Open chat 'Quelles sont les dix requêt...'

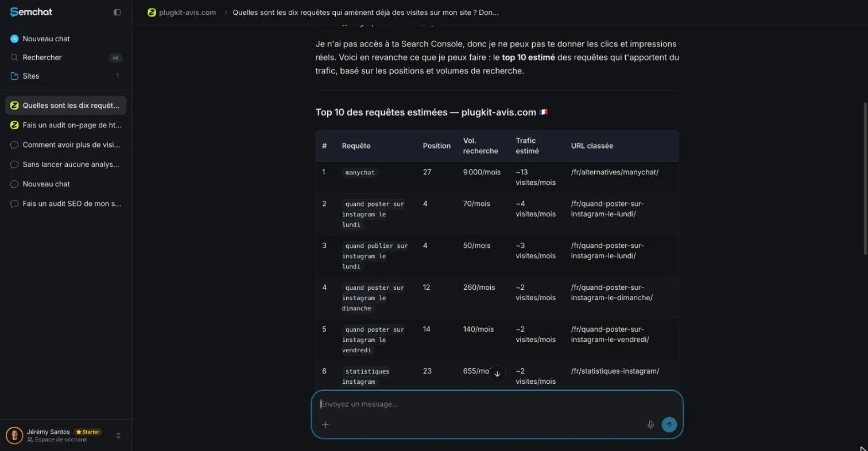[66, 106]
